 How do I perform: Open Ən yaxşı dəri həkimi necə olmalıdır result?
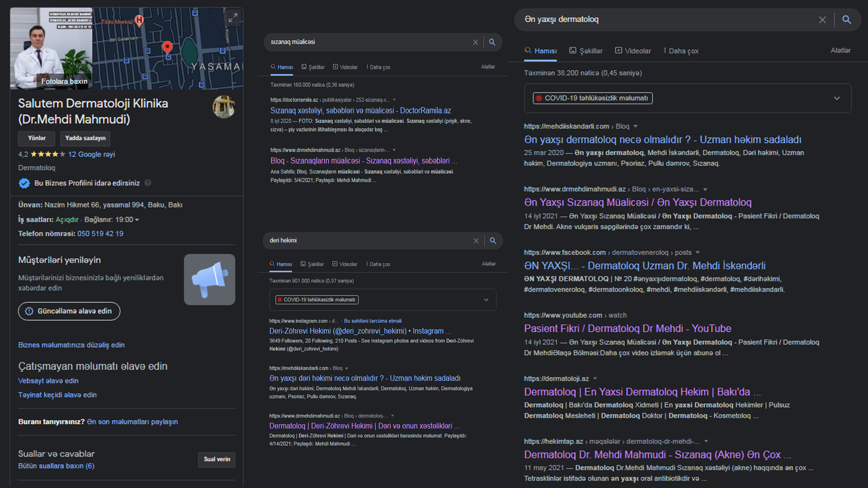click(365, 379)
